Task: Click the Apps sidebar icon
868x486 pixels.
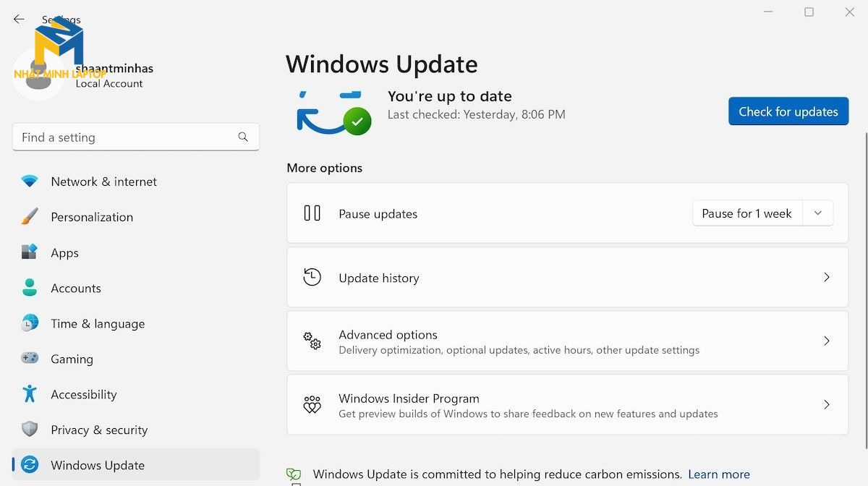Action: coord(30,252)
